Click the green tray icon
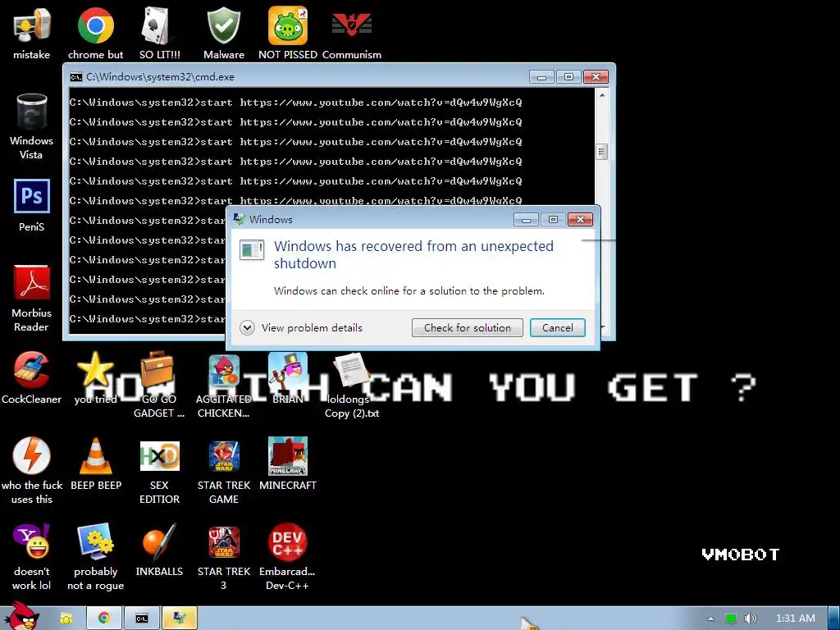The width and height of the screenshot is (840, 630). coord(730,619)
